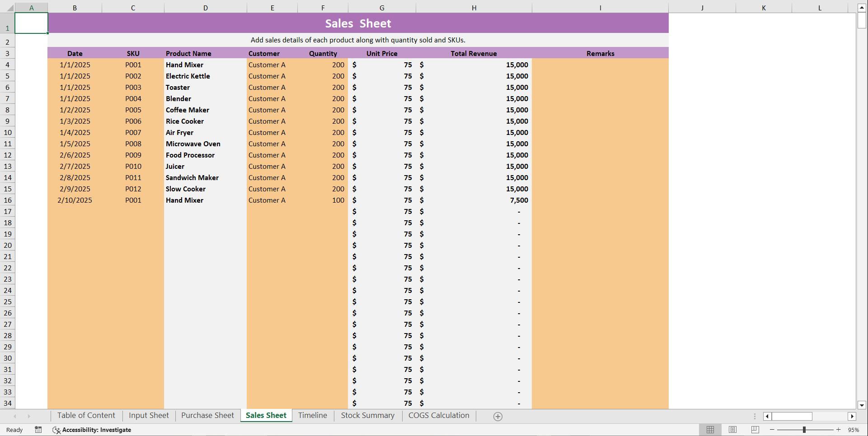Image resolution: width=868 pixels, height=436 pixels.
Task: Switch to the Input Sheet tab
Action: pyautogui.click(x=148, y=415)
